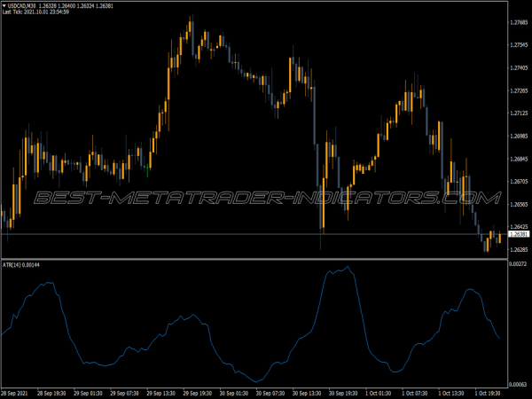Viewport: 532px width, 399px height.
Task: Click price level 1.26285 on axis
Action: (x=519, y=250)
